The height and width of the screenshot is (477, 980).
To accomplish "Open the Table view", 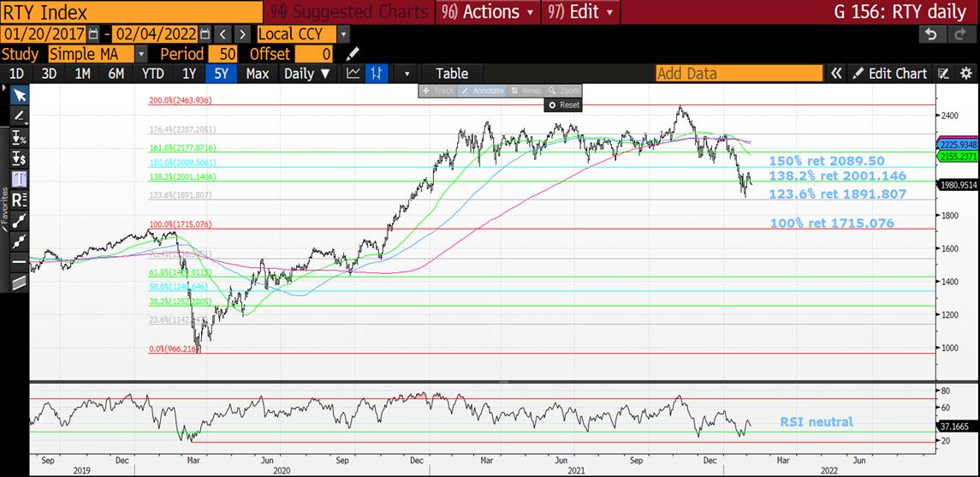I will click(x=452, y=74).
